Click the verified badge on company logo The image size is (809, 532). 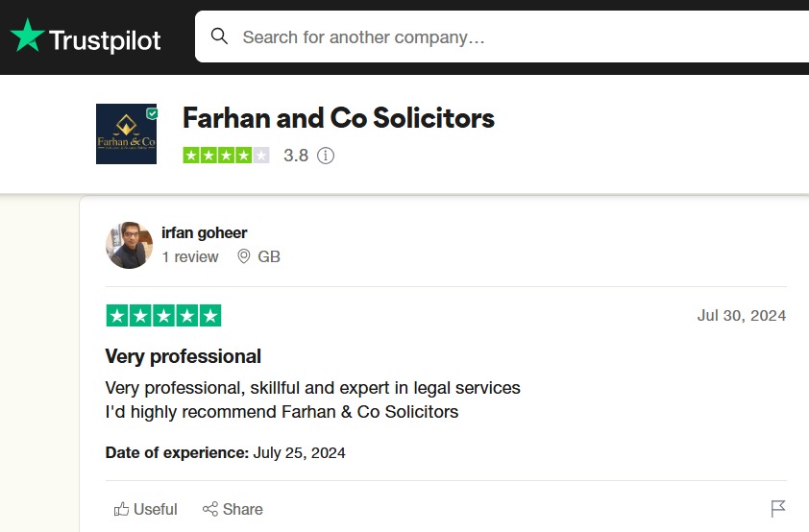(152, 113)
